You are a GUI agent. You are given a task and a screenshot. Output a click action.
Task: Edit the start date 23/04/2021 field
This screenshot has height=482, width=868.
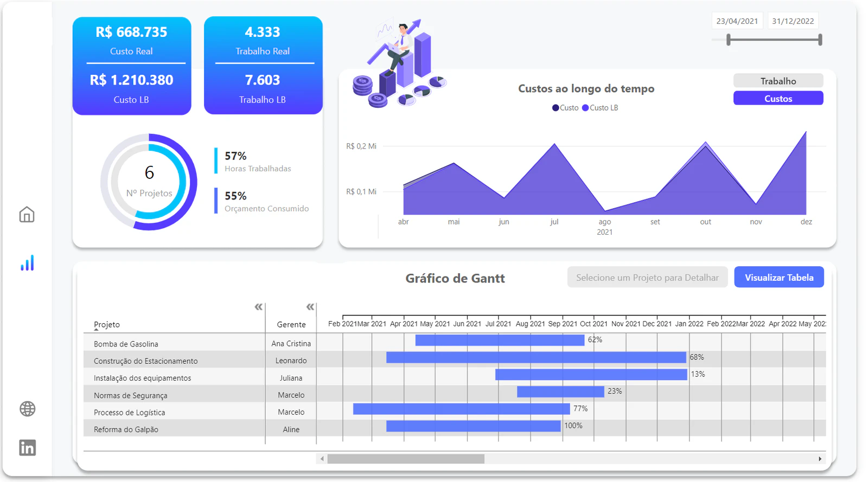(737, 21)
